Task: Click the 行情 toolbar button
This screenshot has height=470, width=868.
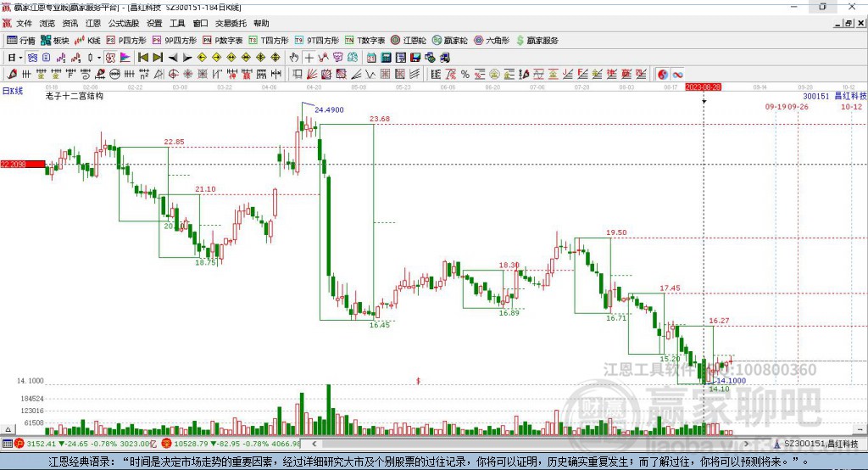Action: [x=21, y=41]
